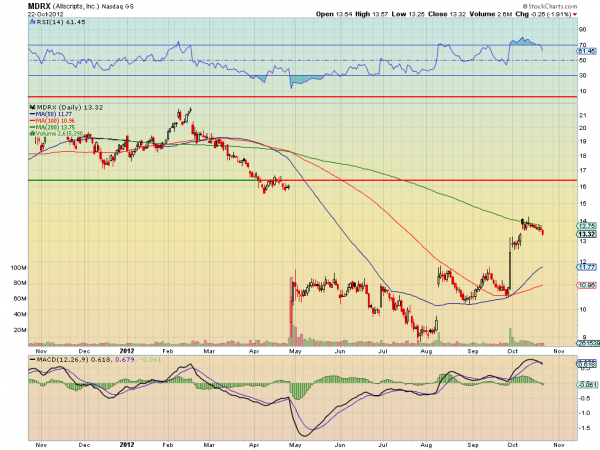Image resolution: width=600 pixels, height=450 pixels.
Task: Click the 'Feb' label beneath the MACD panel
Action: [x=168, y=445]
